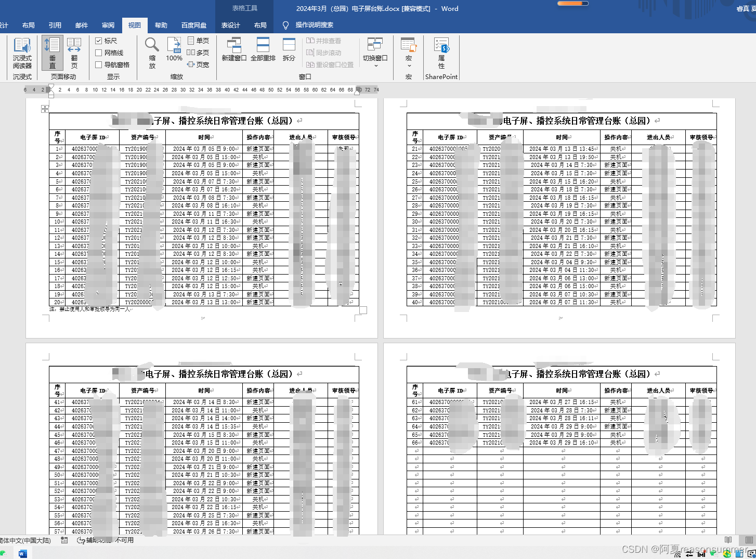756x559 pixels.
Task: Click row 41 time cell "03月14日 8:30"
Action: pos(204,402)
